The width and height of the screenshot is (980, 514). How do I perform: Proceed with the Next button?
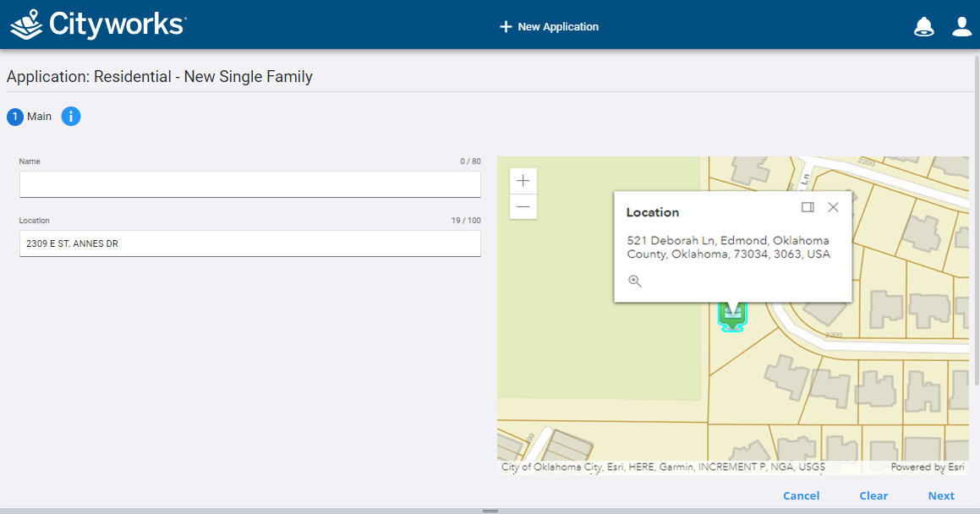[940, 496]
